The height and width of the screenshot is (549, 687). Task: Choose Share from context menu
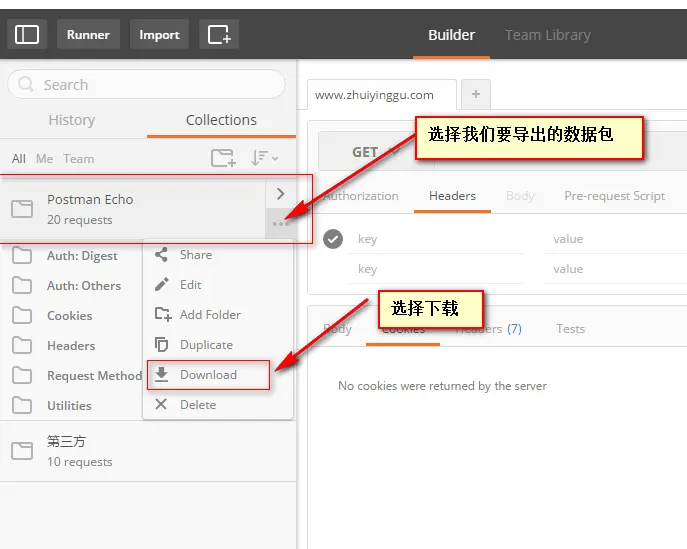coord(218,255)
